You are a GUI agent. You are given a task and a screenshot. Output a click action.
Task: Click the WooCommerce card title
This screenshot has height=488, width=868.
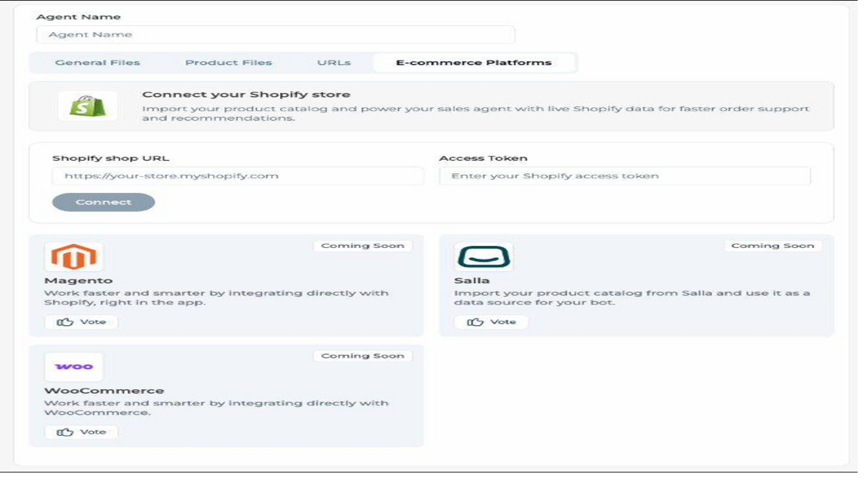(104, 390)
